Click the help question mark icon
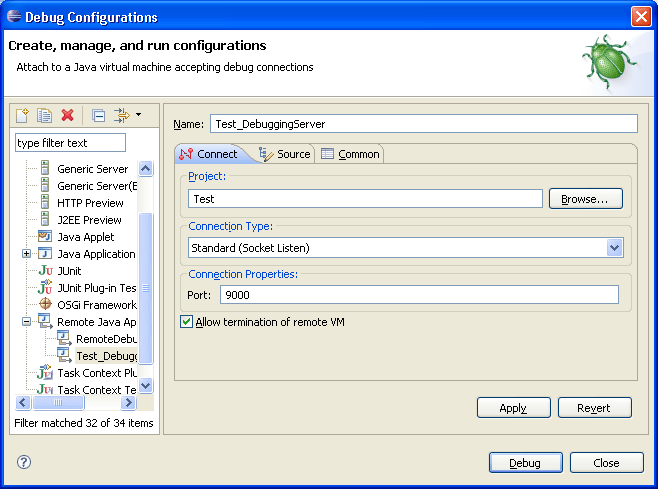Image resolution: width=658 pixels, height=489 pixels. (x=24, y=462)
